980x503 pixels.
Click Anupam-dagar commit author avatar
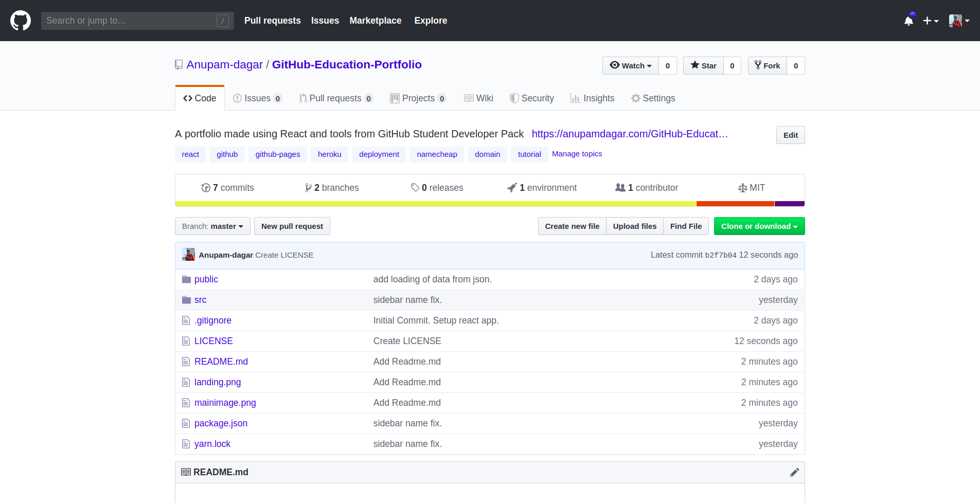188,255
